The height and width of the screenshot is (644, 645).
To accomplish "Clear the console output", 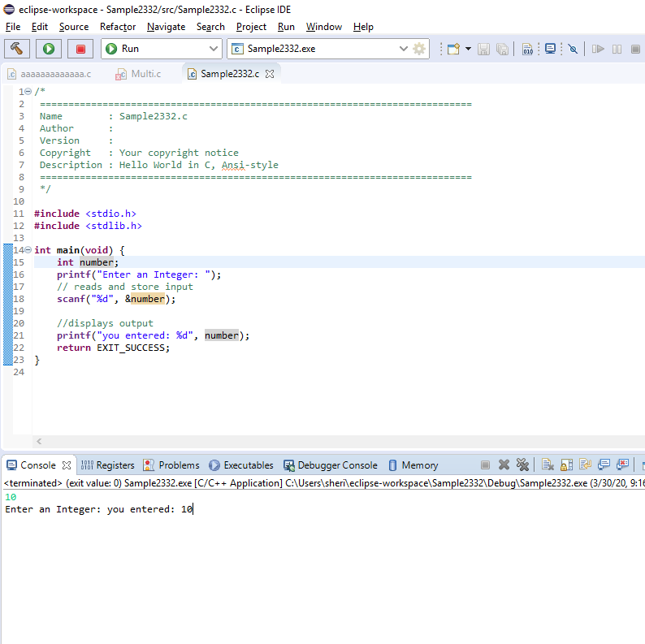I will coord(548,465).
